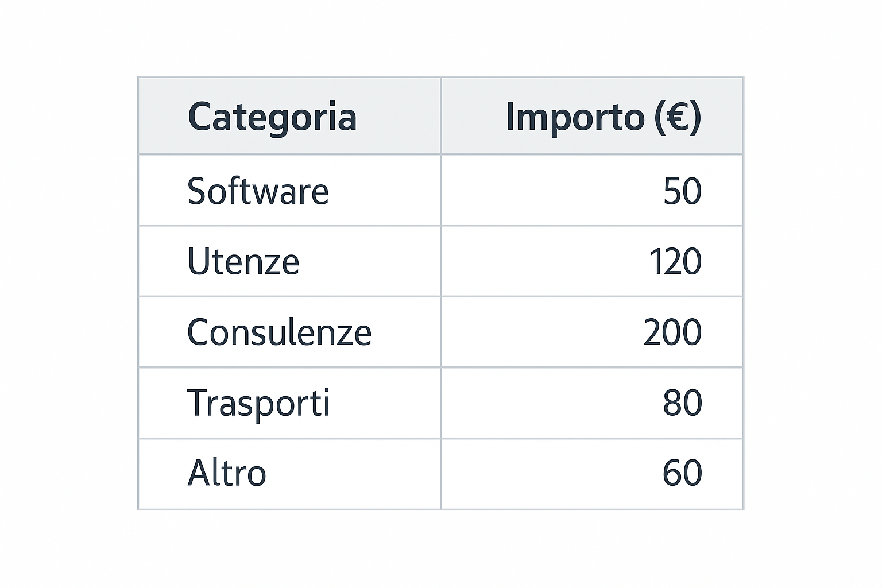Click the euro symbol in the header
Screen dimensions: 882x588
pos(678,117)
